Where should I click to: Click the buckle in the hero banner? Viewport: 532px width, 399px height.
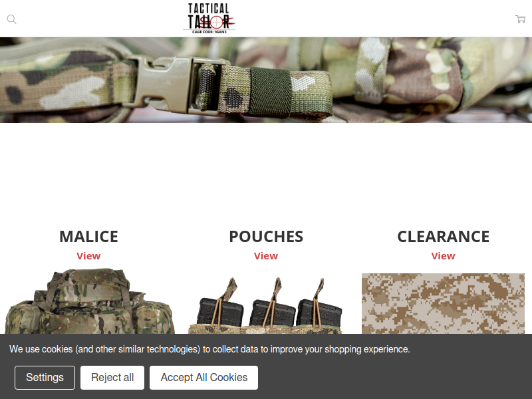tap(176, 85)
